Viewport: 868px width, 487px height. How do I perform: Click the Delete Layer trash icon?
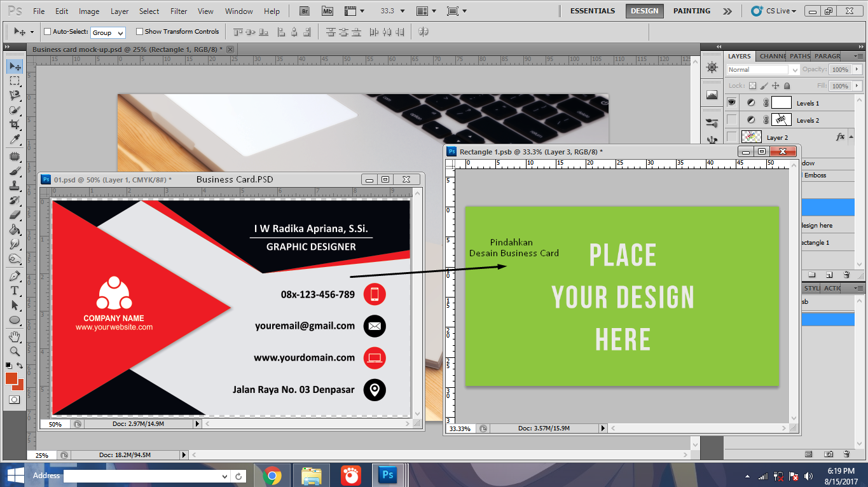pyautogui.click(x=846, y=275)
